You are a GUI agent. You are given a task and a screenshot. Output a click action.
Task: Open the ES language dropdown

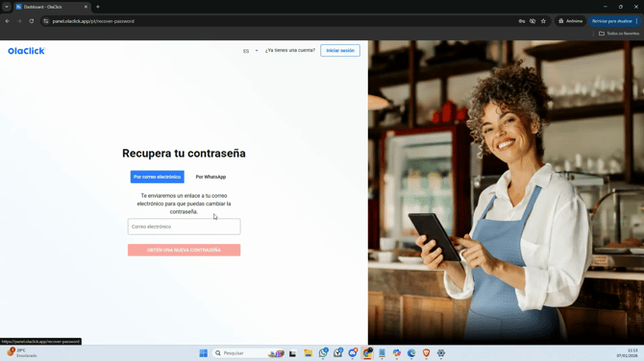[x=250, y=51]
